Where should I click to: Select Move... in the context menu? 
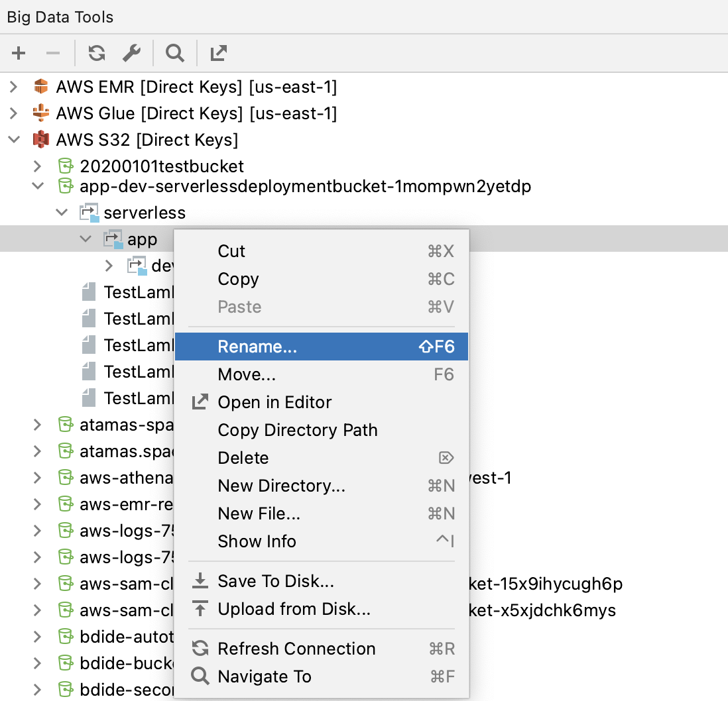[x=322, y=374]
